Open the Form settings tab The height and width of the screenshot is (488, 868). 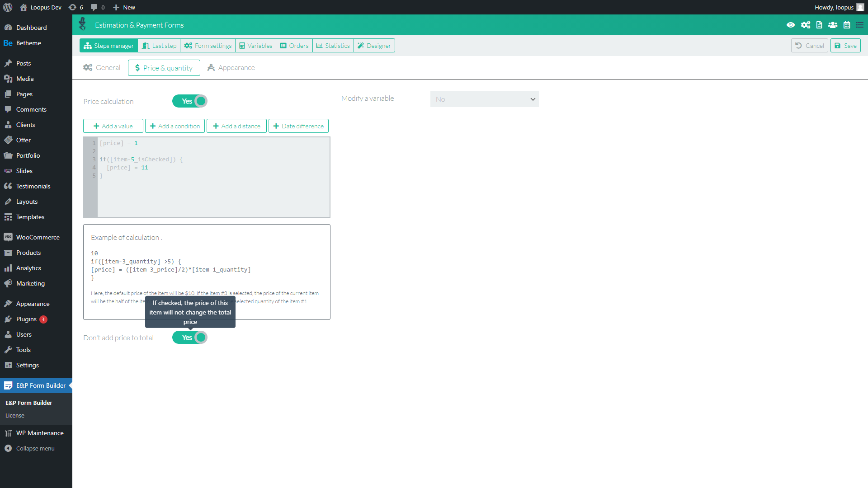pos(208,46)
